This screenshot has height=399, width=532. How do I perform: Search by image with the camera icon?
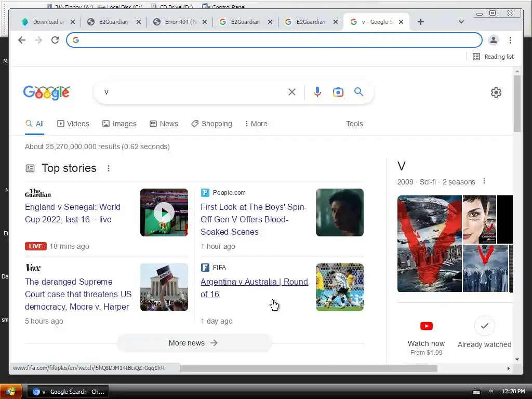point(338,92)
